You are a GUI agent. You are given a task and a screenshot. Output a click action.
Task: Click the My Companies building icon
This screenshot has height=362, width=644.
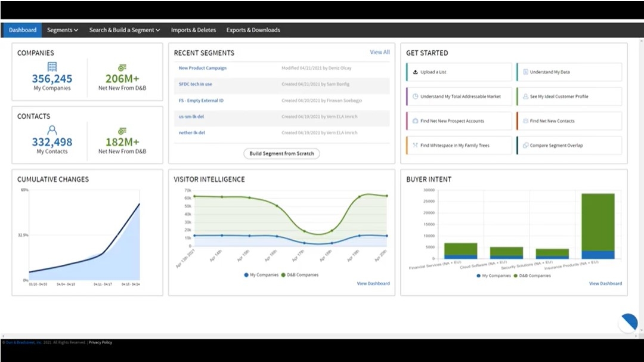coord(52,67)
